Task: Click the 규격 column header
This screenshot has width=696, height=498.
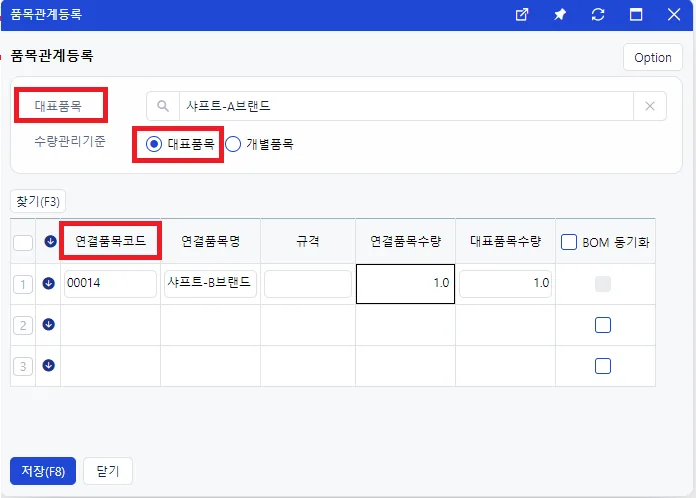Action: point(308,241)
